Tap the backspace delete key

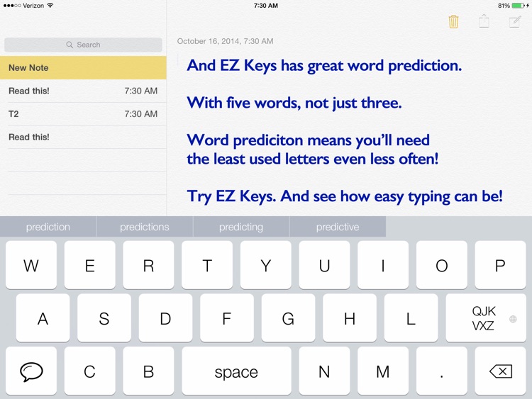[x=501, y=371]
